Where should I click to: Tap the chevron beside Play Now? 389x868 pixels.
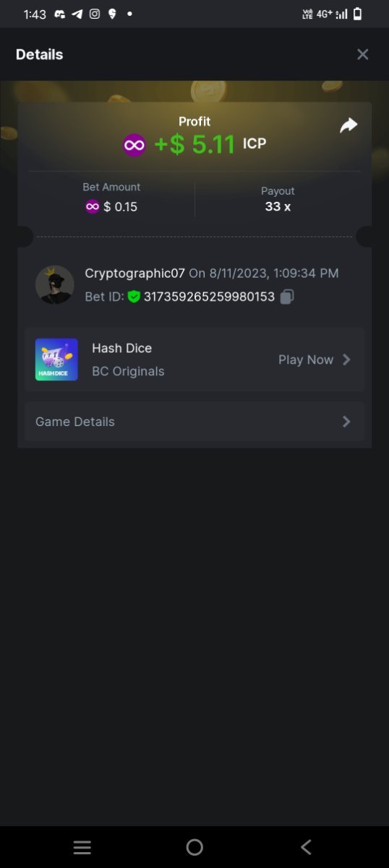(346, 359)
